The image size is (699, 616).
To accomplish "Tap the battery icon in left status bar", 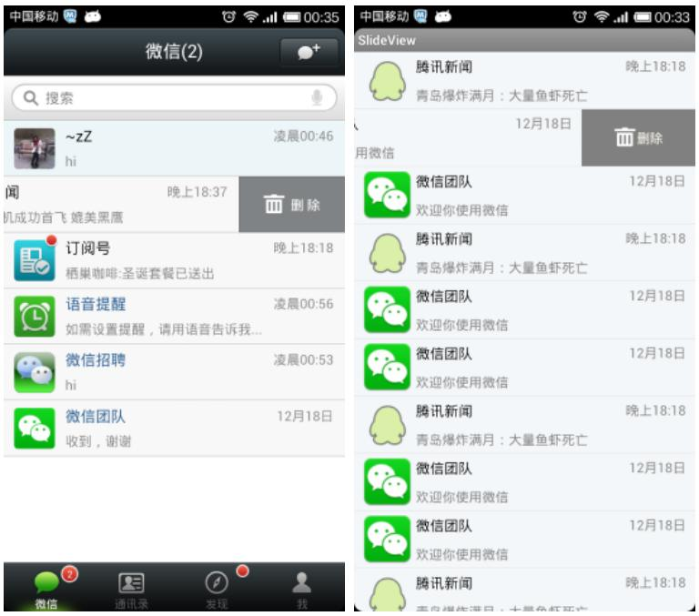I will click(x=292, y=17).
